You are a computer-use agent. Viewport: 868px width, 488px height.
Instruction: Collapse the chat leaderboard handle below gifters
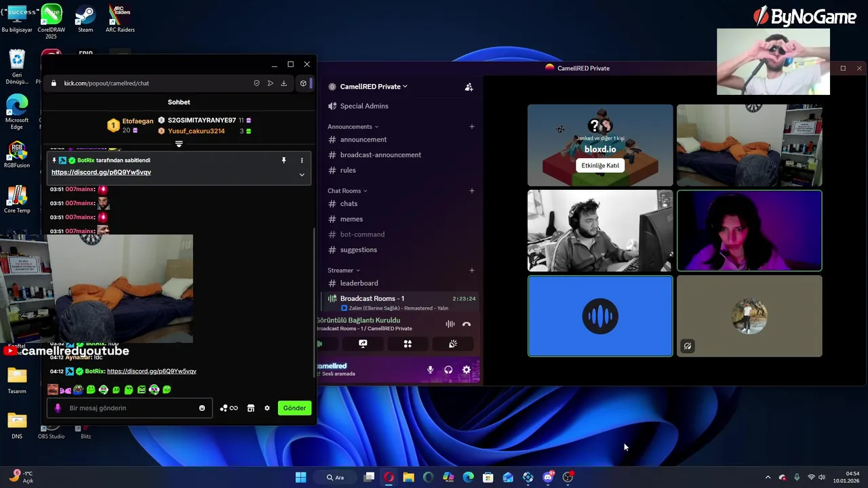point(179,144)
